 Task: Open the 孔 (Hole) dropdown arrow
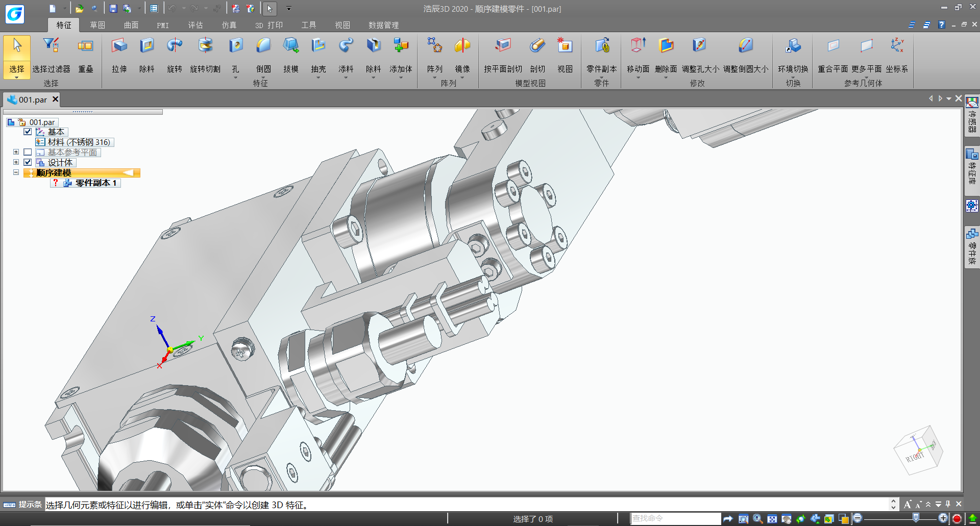pyautogui.click(x=235, y=78)
